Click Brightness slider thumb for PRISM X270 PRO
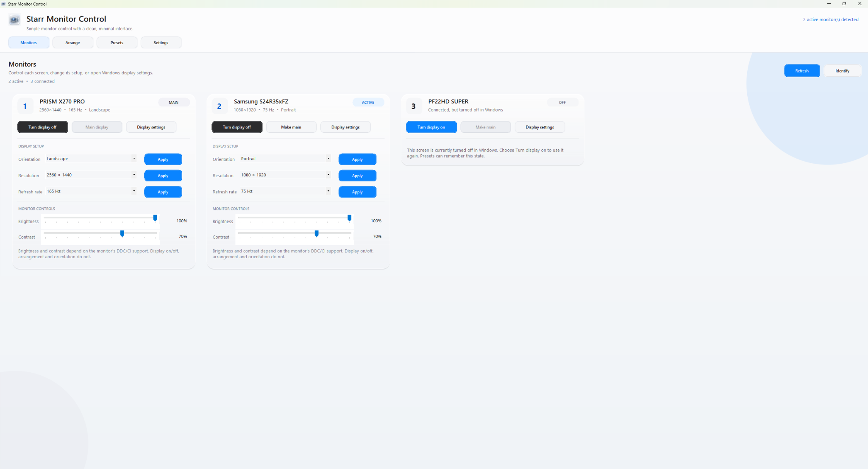The image size is (868, 469). [155, 218]
